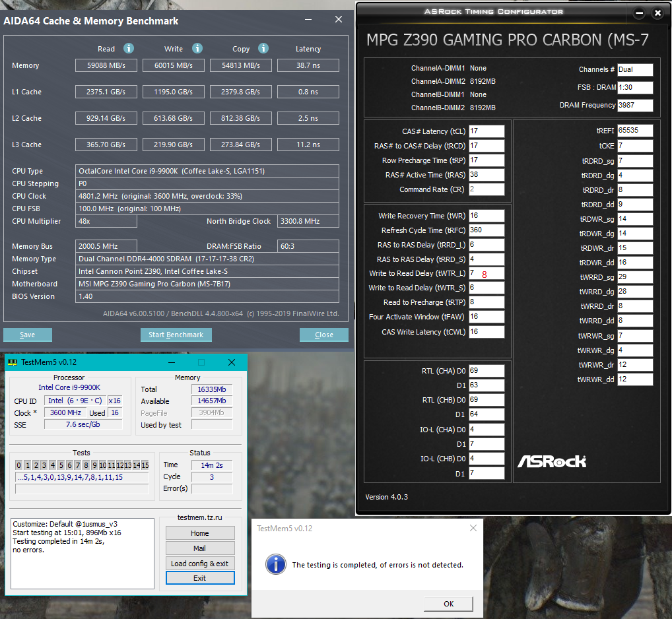The image size is (672, 619).
Task: Click the tWR value field showing 16
Action: click(487, 216)
